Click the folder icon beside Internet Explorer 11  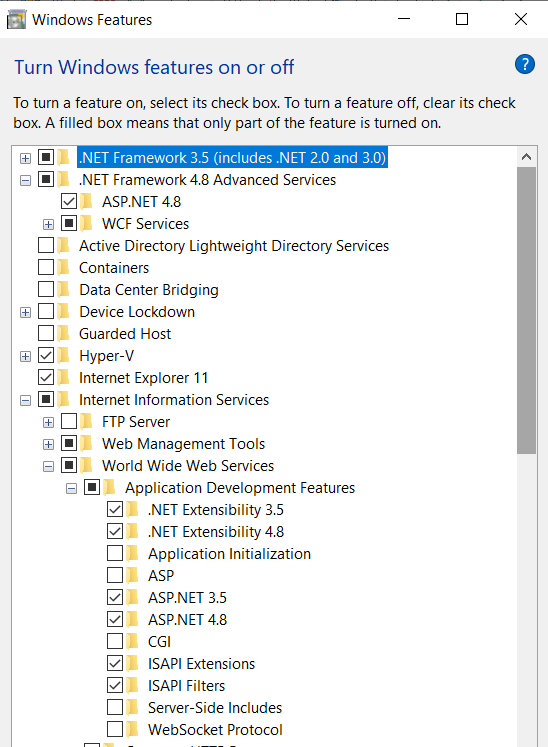(x=63, y=377)
